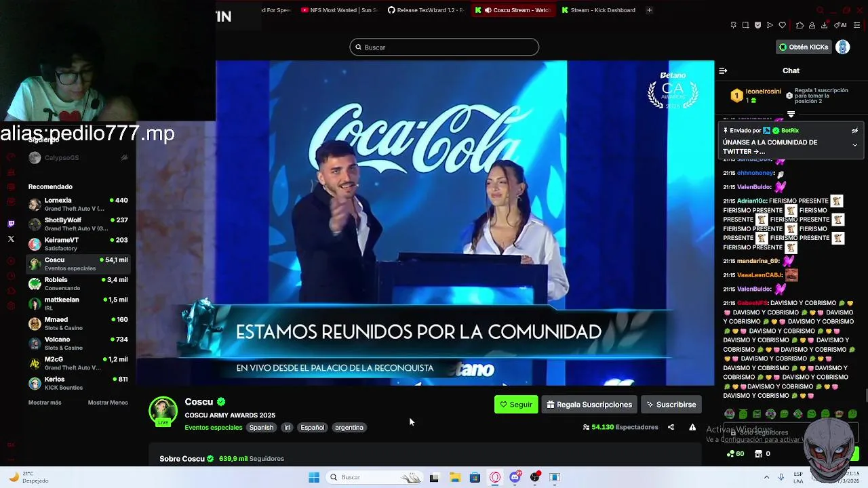
Task: Click the Suscribirse button
Action: pos(671,405)
